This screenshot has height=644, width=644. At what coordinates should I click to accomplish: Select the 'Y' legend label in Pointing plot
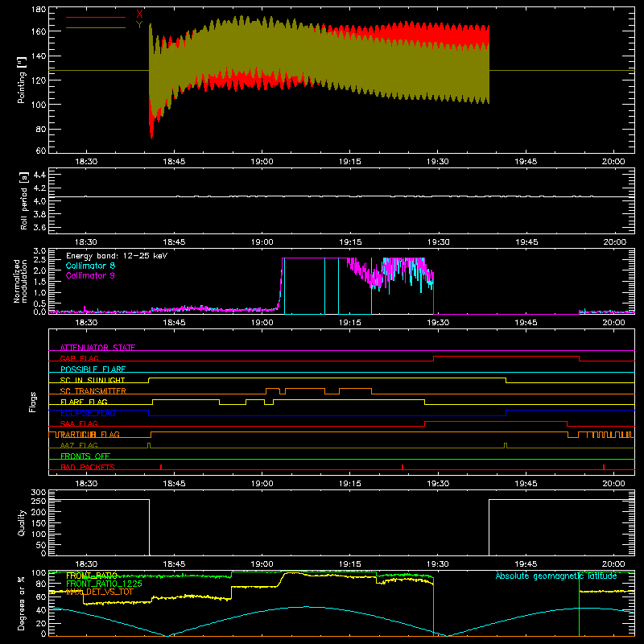[139, 25]
